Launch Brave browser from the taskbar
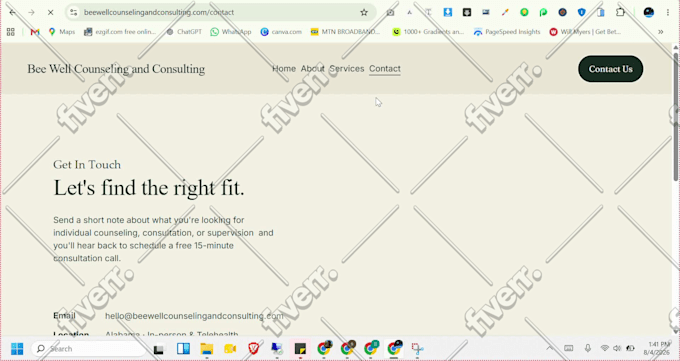 (x=253, y=349)
